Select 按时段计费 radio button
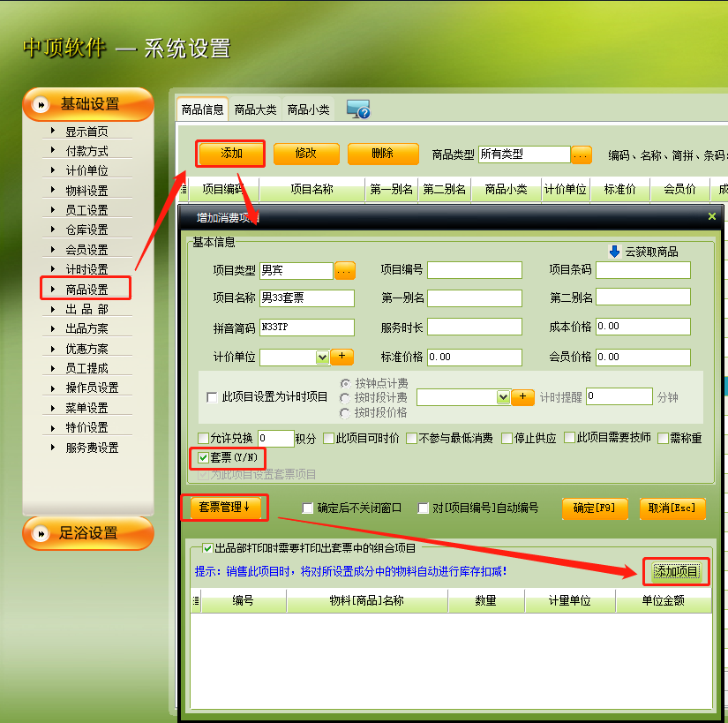 (345, 398)
